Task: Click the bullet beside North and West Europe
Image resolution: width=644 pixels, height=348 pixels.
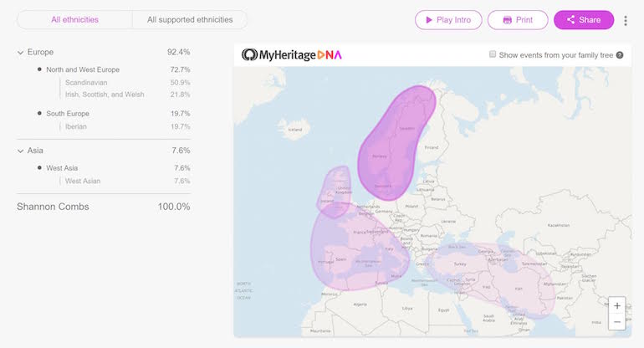Action: [39, 69]
